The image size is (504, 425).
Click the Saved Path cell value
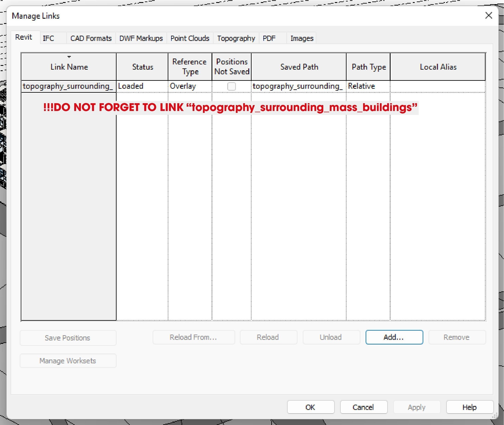[x=298, y=86]
